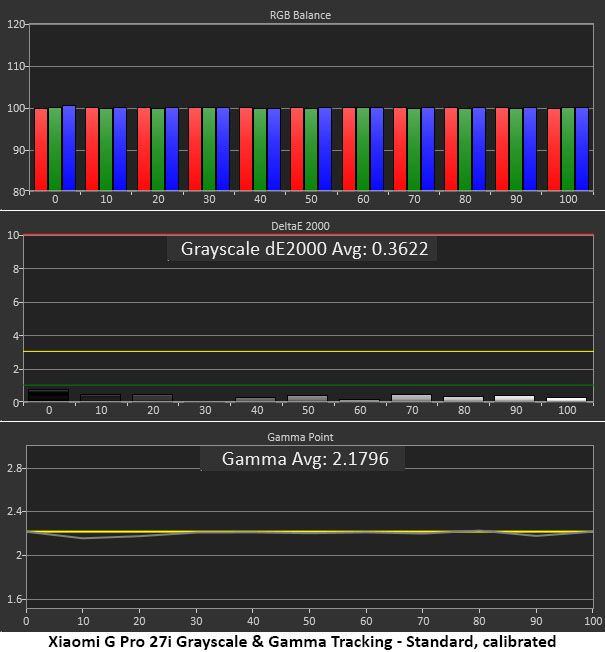The height and width of the screenshot is (652, 605).
Task: Click the 90 x-axis label under Gamma Point
Action: (x=536, y=621)
